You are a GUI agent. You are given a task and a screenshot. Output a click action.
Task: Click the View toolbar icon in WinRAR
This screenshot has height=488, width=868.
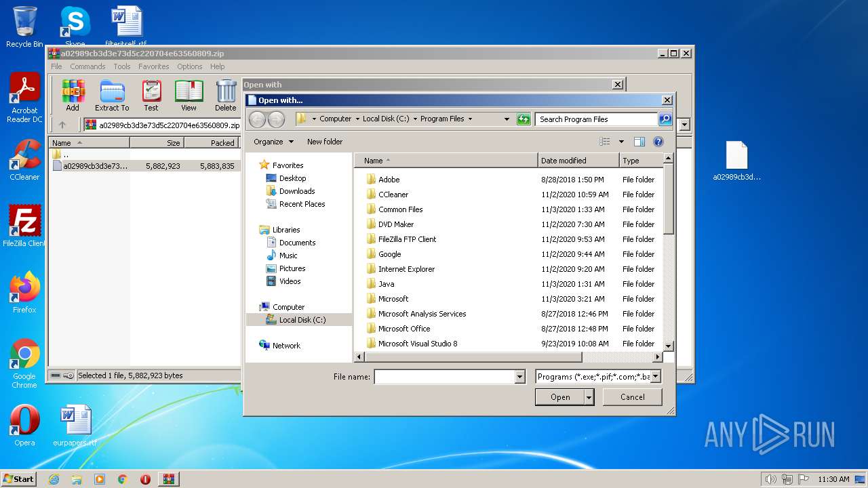pyautogui.click(x=189, y=96)
